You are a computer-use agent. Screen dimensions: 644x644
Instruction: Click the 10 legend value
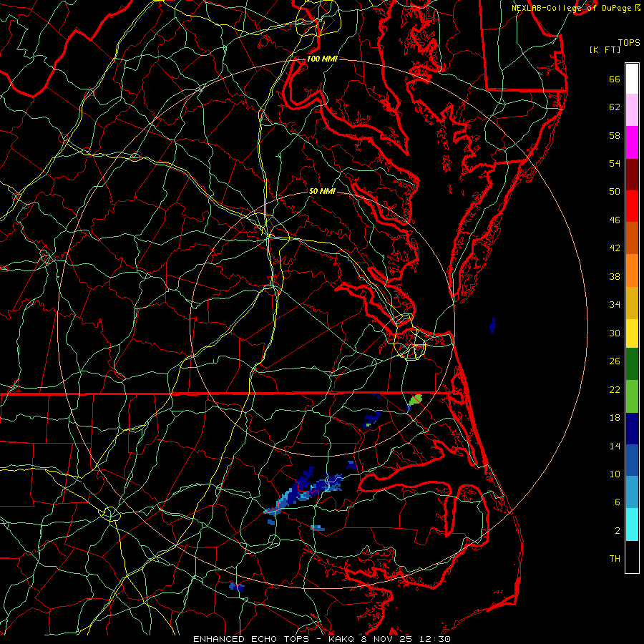click(615, 474)
